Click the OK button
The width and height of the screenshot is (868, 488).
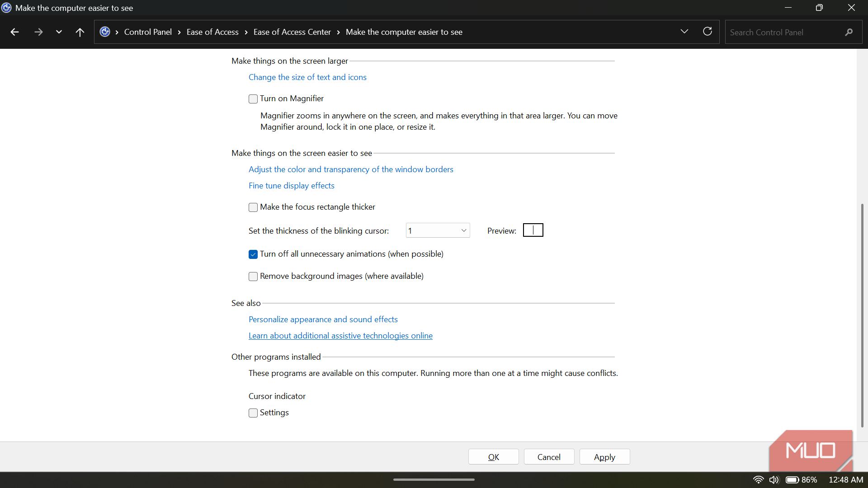pyautogui.click(x=494, y=457)
